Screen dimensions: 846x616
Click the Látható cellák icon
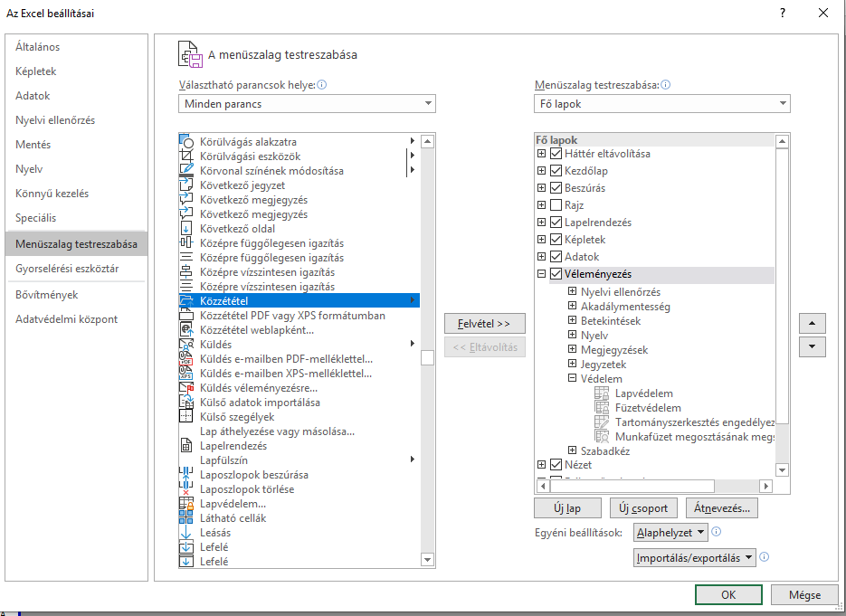pos(186,517)
